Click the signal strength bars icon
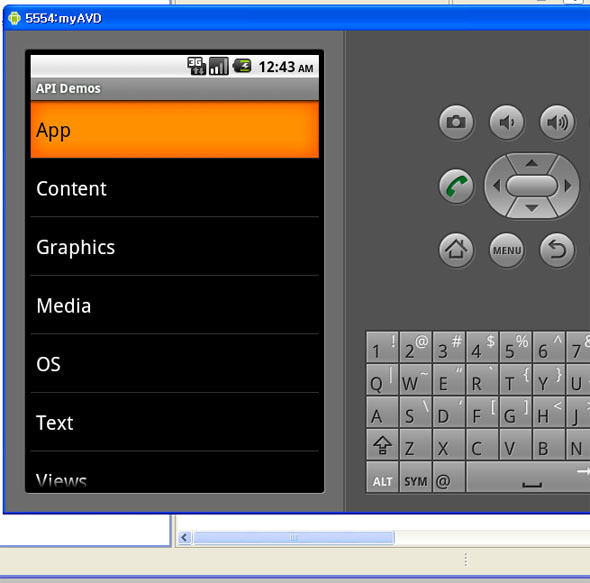Image resolution: width=590 pixels, height=583 pixels. point(219,66)
